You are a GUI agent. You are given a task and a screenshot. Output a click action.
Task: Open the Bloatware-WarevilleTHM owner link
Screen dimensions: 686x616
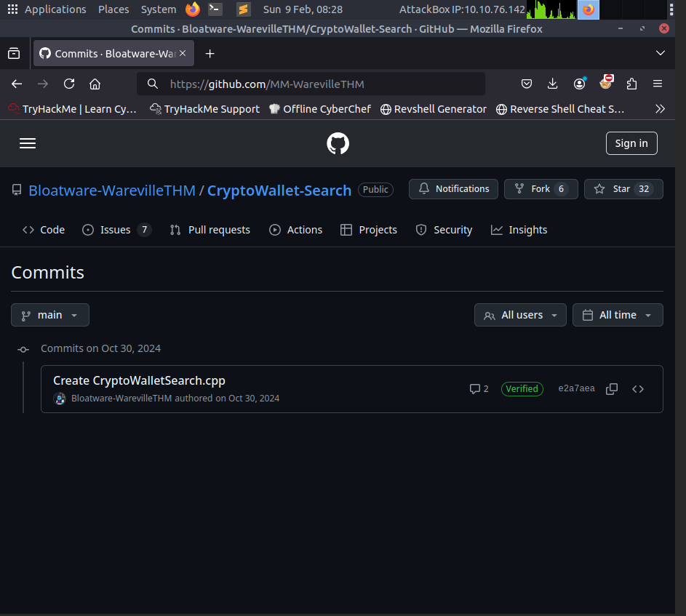click(x=112, y=191)
